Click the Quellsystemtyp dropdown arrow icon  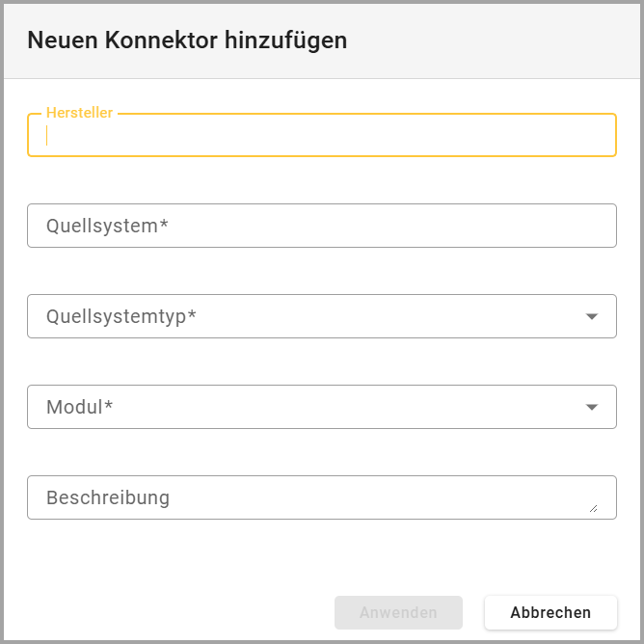pos(592,316)
